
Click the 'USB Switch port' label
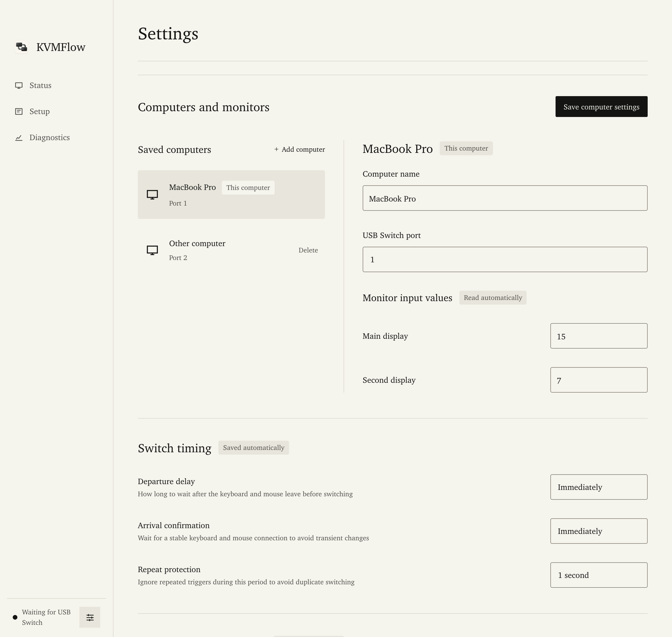[392, 235]
